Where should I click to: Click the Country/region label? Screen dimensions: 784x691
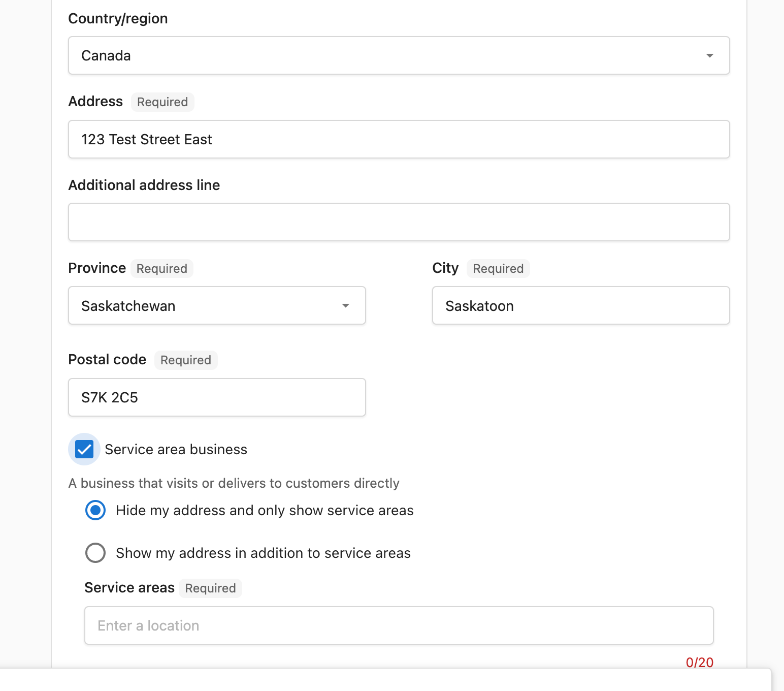[118, 18]
